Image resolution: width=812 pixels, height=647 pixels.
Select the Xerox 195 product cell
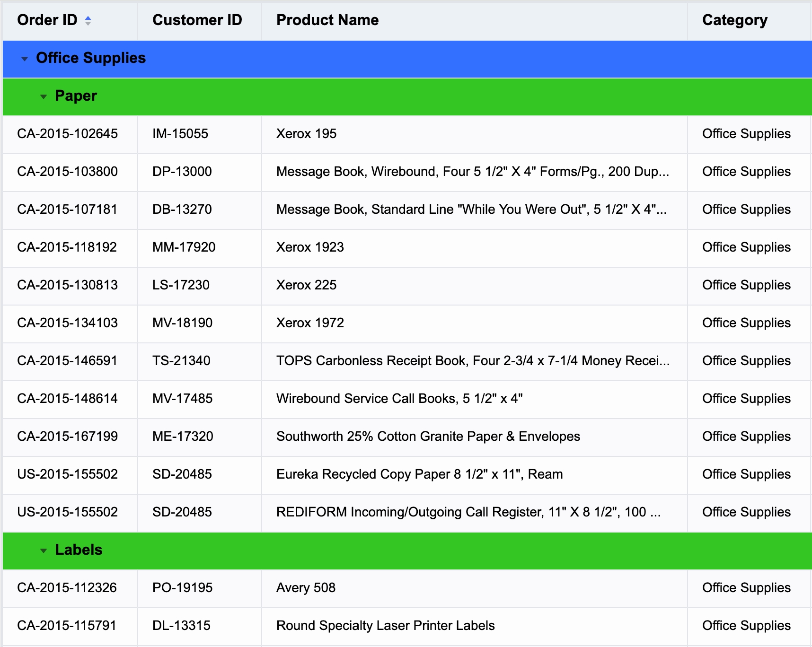[475, 134]
